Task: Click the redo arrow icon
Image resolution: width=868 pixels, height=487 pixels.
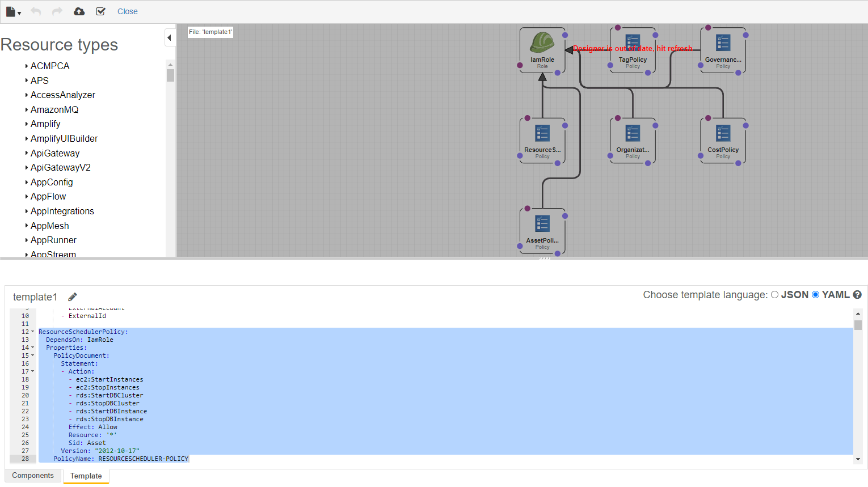Action: 57,11
